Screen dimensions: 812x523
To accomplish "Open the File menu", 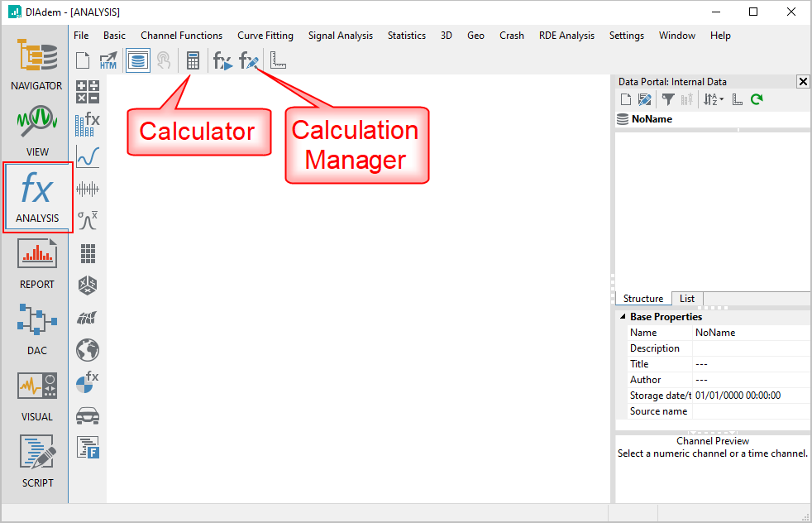I will (x=81, y=36).
